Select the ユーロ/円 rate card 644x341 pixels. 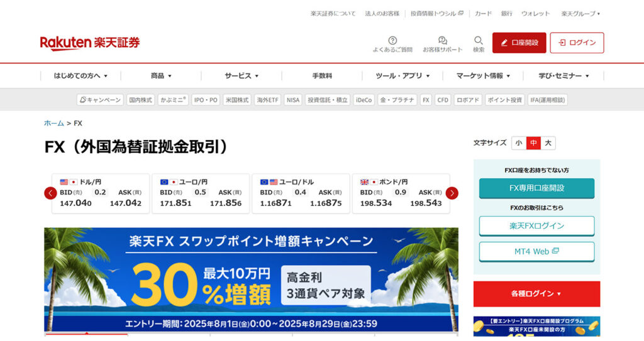point(201,193)
